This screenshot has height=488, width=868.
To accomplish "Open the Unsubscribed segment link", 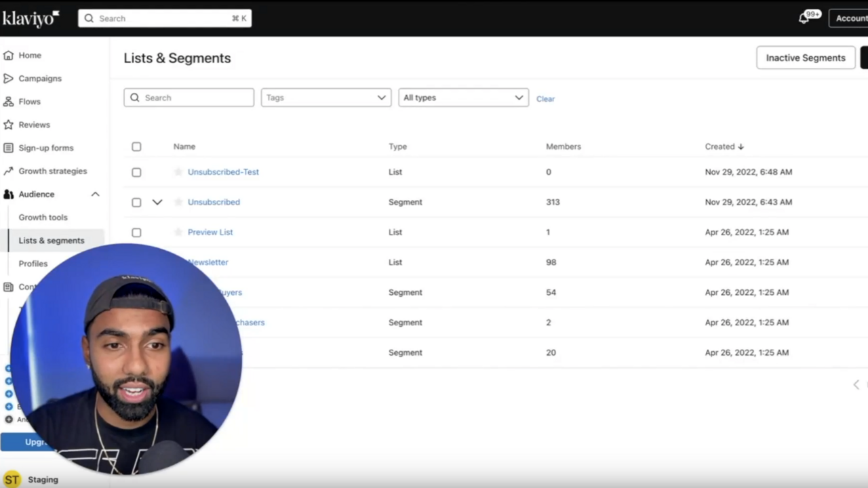I will point(214,202).
